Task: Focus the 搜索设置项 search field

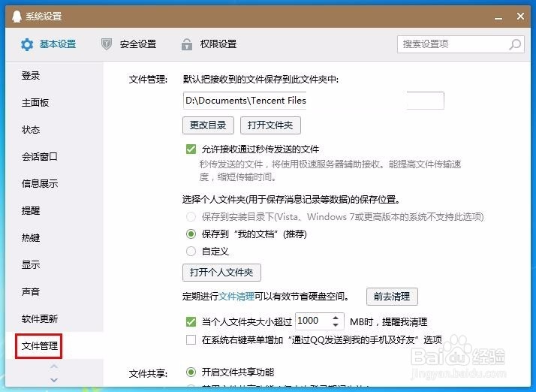Action: click(460, 44)
